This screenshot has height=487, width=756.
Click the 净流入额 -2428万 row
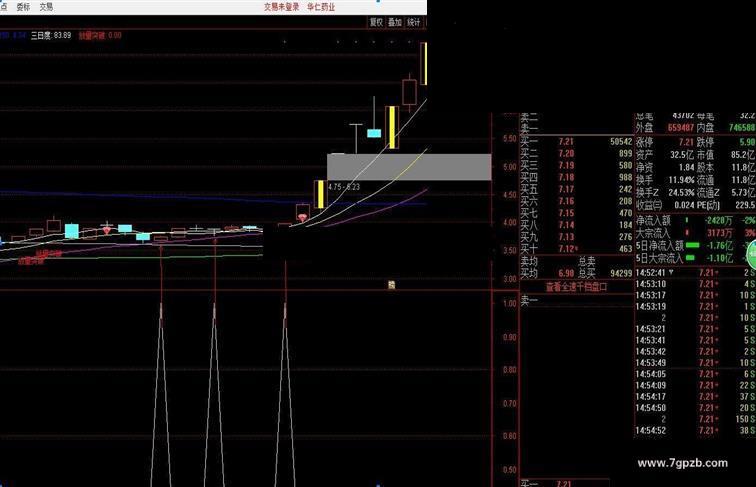coord(695,220)
